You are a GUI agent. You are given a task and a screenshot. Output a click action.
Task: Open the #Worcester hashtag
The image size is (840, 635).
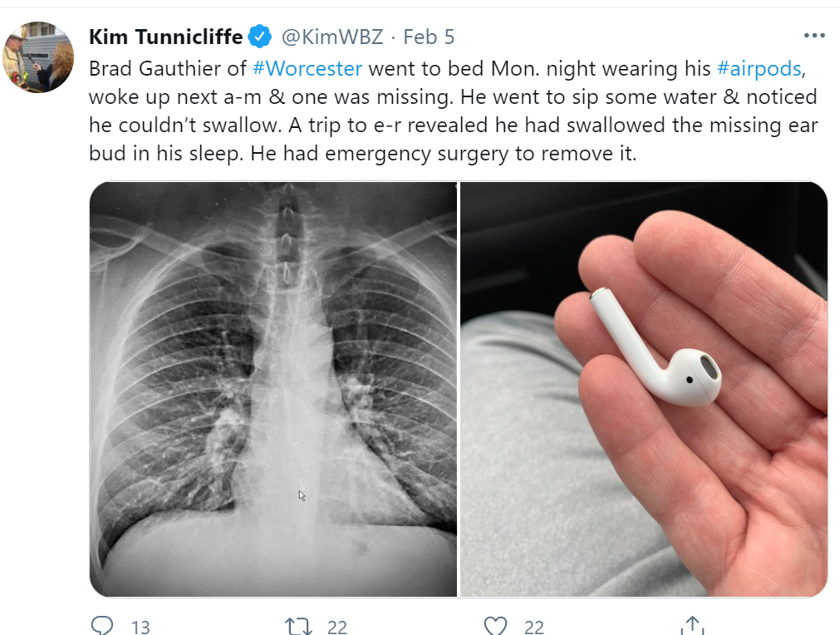click(x=307, y=67)
